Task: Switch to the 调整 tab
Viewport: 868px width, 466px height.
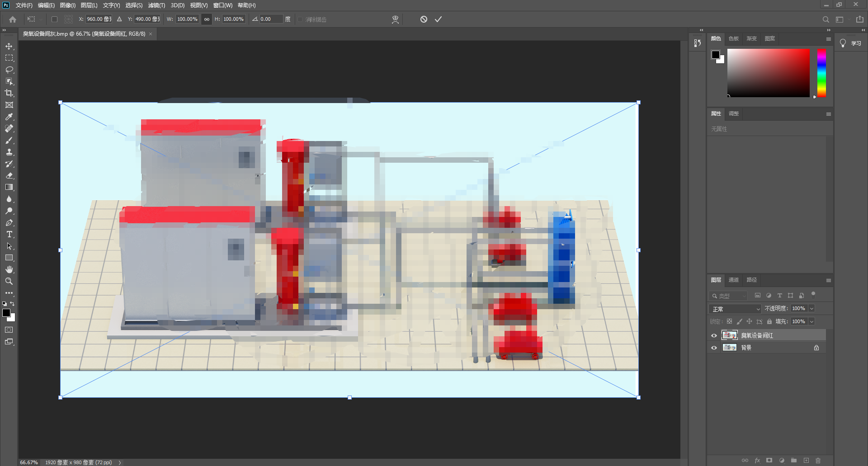Action: 734,113
